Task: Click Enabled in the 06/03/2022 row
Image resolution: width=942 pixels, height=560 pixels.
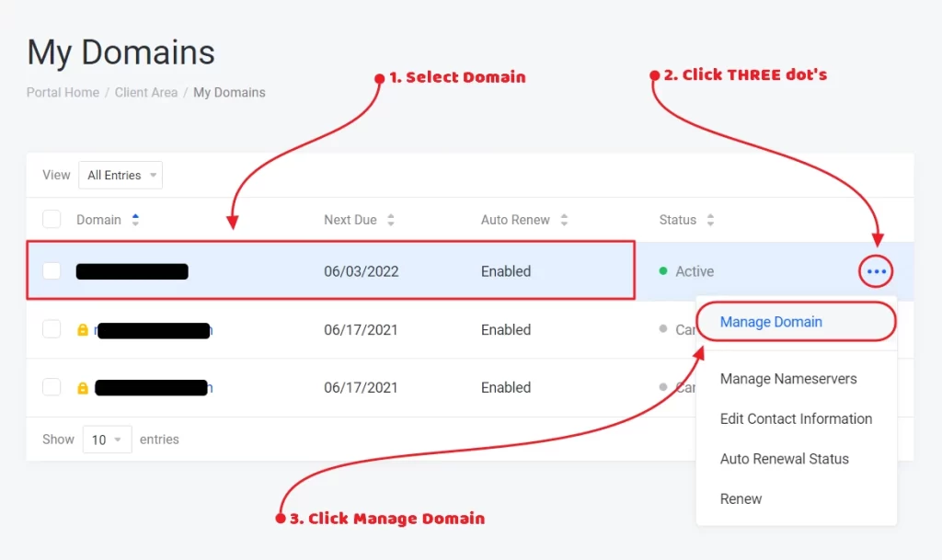Action: (506, 271)
